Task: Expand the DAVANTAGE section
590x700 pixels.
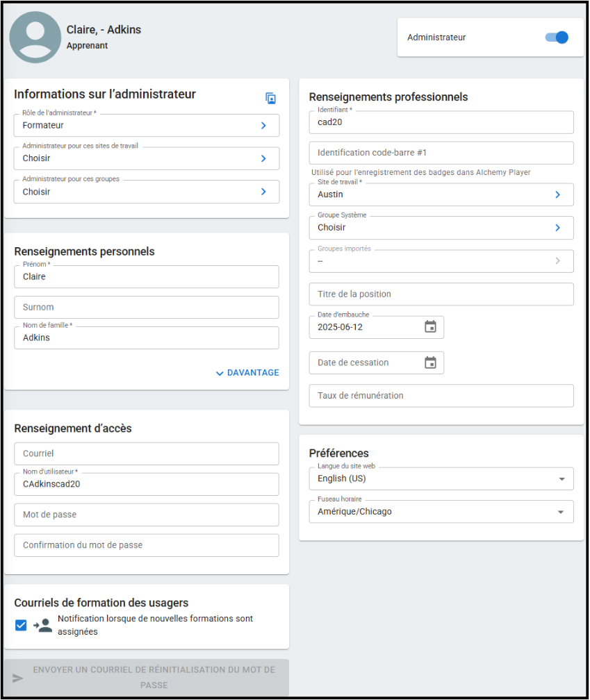Action: coord(247,373)
